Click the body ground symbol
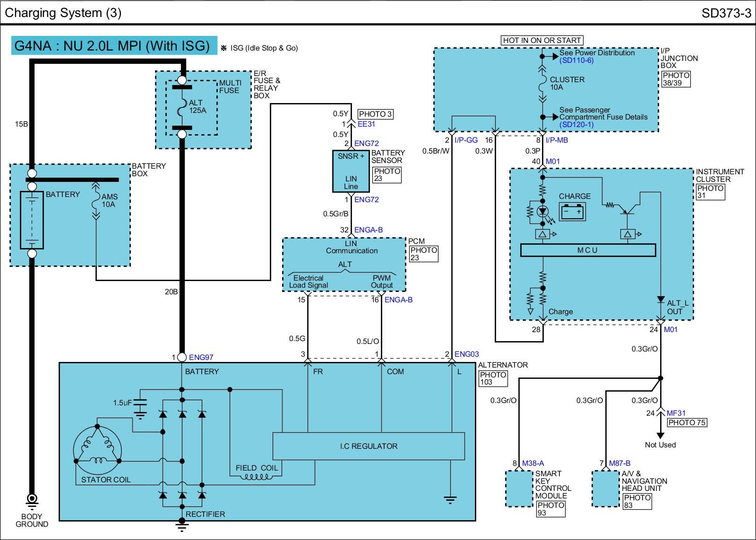Image resolution: width=756 pixels, height=540 pixels. (32, 498)
